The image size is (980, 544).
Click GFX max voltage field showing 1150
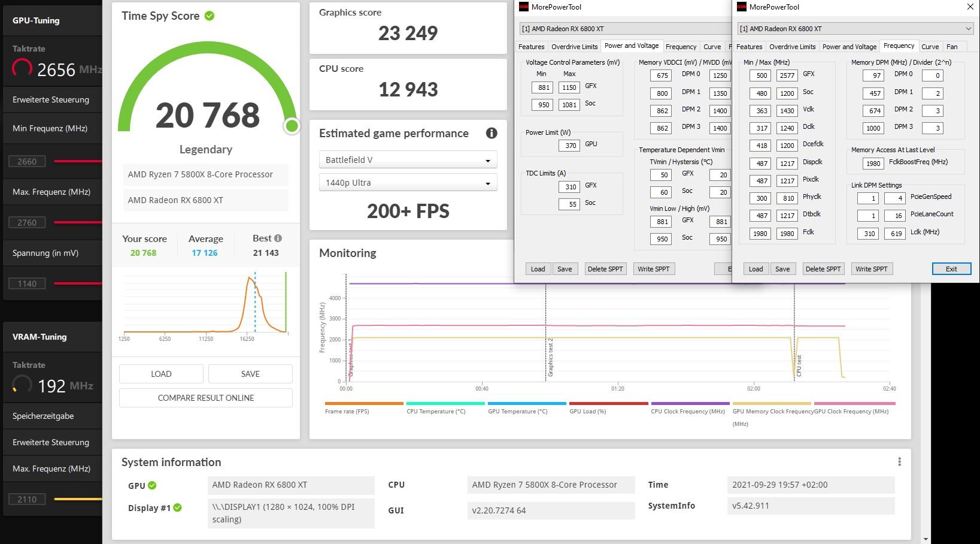click(x=569, y=87)
